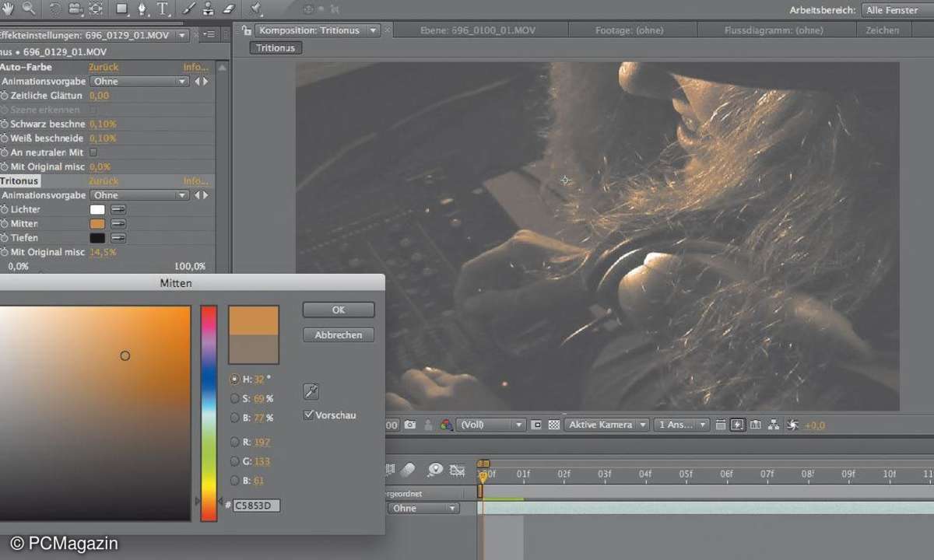Click the eyedropper next to Lichter
Image resolution: width=934 pixels, height=560 pixels.
118,209
